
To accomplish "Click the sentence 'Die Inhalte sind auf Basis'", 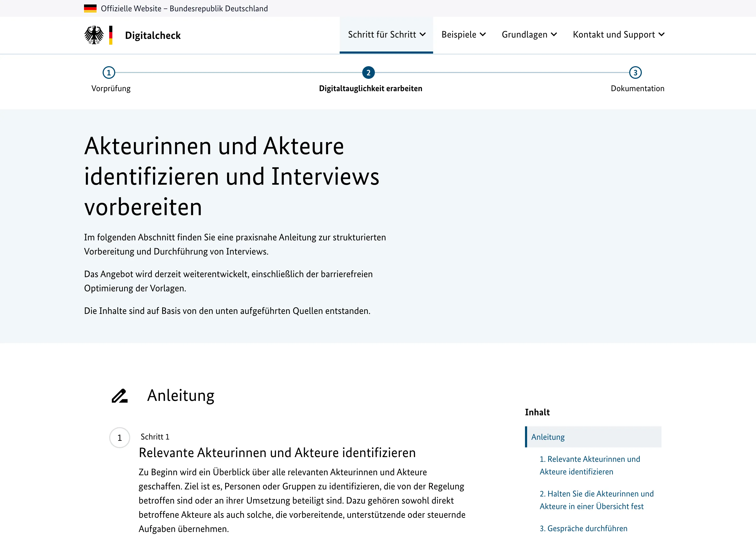I will click(x=227, y=311).
